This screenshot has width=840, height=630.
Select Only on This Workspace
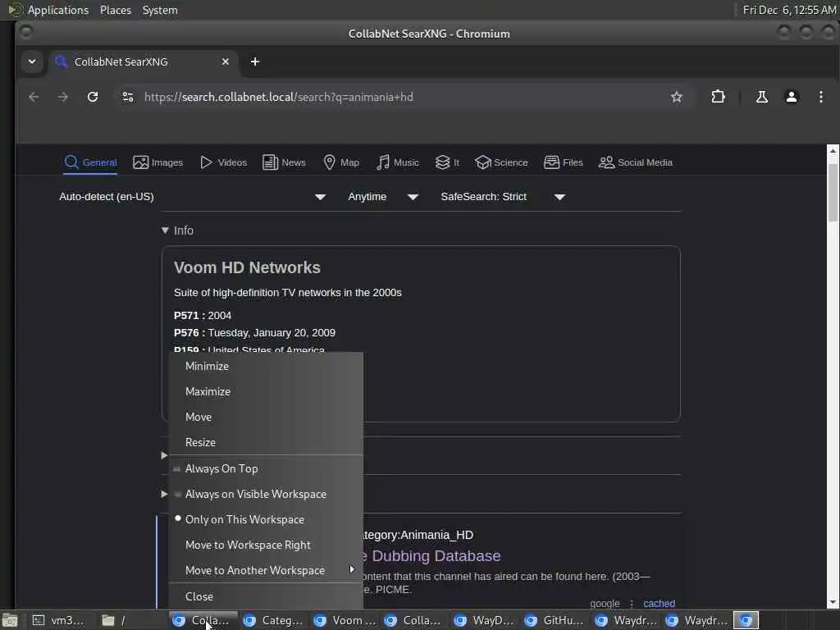point(266,519)
